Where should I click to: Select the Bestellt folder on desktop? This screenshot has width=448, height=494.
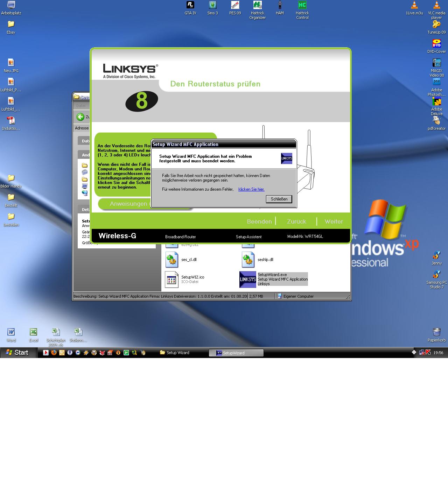pos(11,200)
